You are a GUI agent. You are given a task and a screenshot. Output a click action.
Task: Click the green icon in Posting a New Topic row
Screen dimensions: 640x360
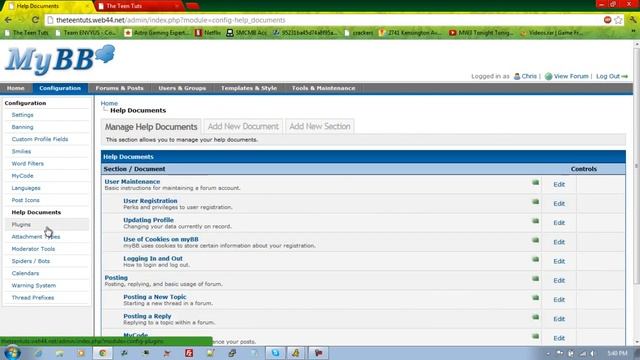[x=536, y=298]
